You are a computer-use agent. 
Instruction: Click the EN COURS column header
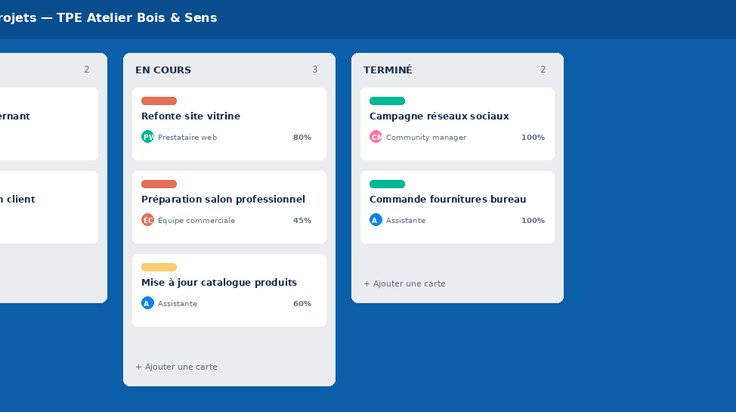(x=163, y=70)
